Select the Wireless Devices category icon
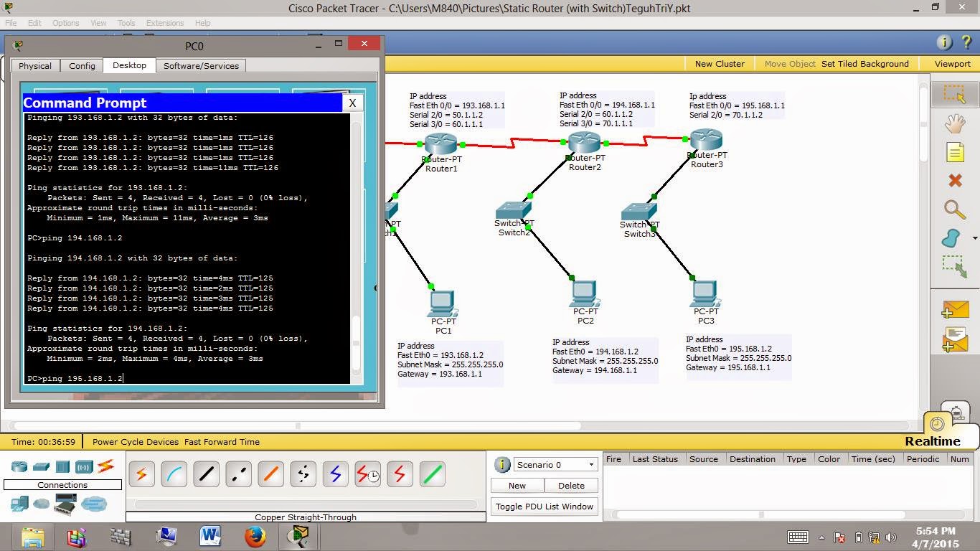This screenshot has width=980, height=551. point(84,466)
